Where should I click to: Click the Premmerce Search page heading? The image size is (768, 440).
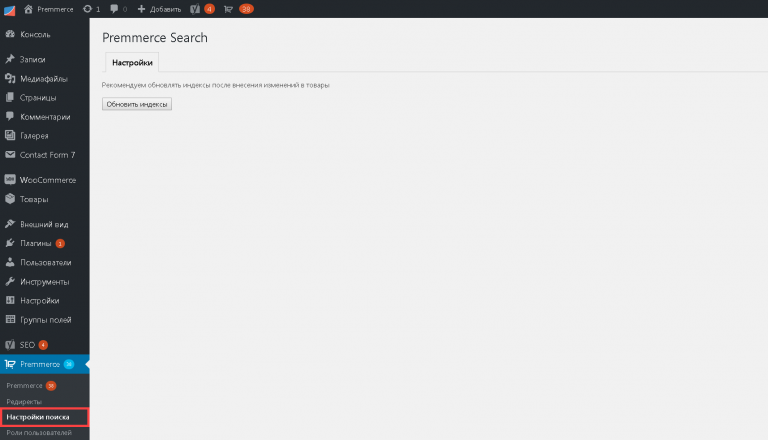pos(155,38)
